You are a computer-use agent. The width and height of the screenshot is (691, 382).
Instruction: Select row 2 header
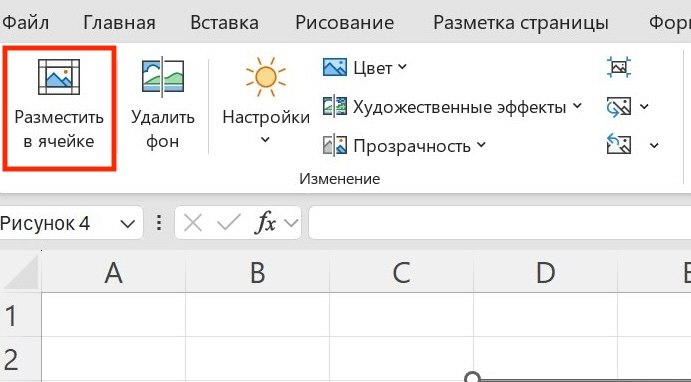click(x=20, y=360)
